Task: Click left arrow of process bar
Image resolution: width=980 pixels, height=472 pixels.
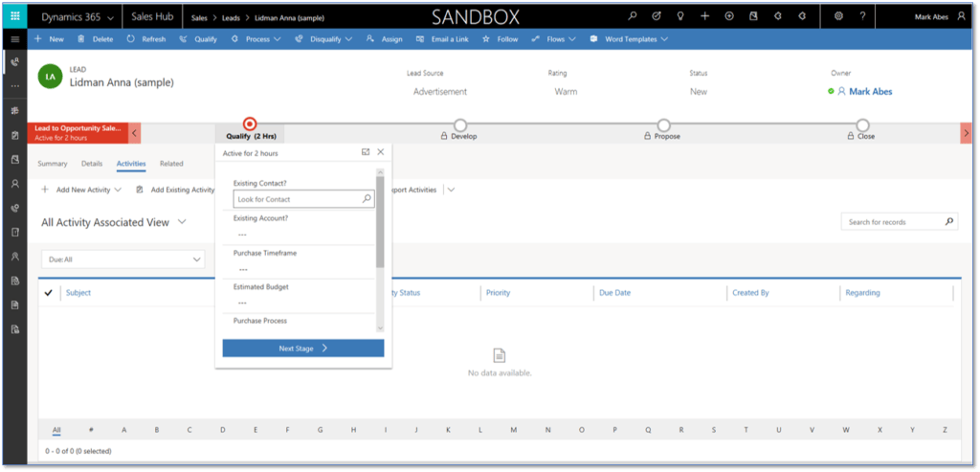Action: point(135,133)
